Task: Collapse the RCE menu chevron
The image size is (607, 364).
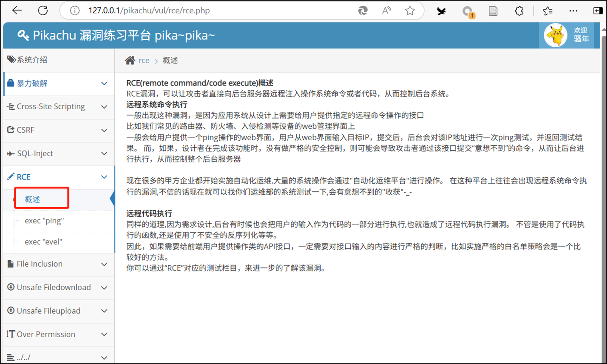Action: (104, 177)
